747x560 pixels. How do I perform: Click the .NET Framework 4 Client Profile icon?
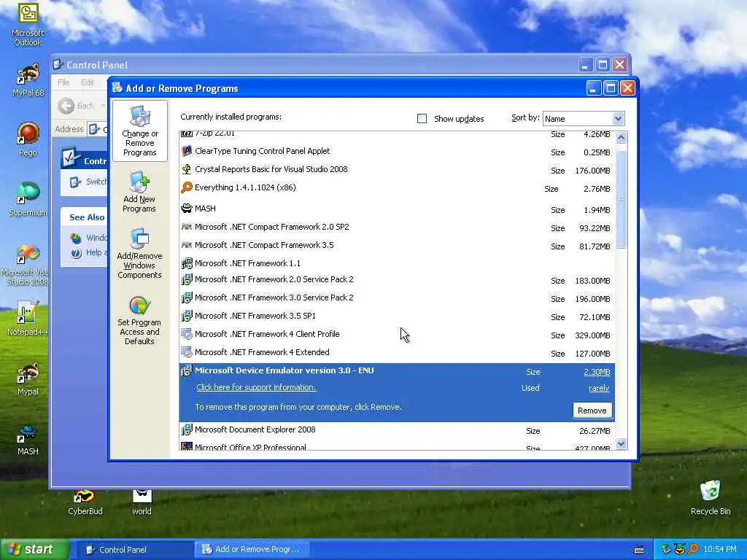(x=187, y=334)
